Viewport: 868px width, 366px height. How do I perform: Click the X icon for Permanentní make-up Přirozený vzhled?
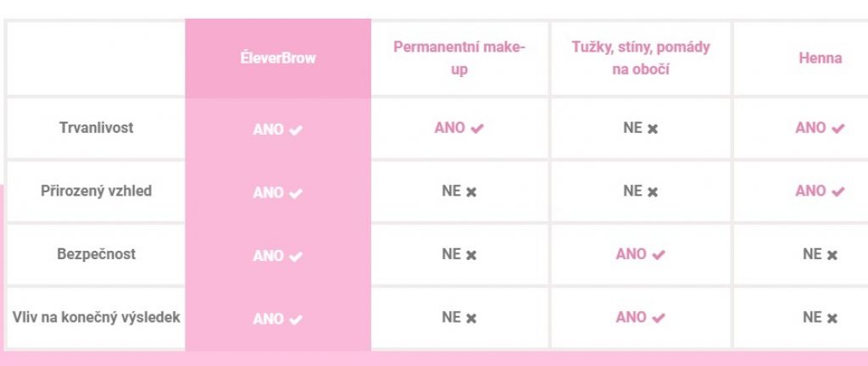[471, 192]
